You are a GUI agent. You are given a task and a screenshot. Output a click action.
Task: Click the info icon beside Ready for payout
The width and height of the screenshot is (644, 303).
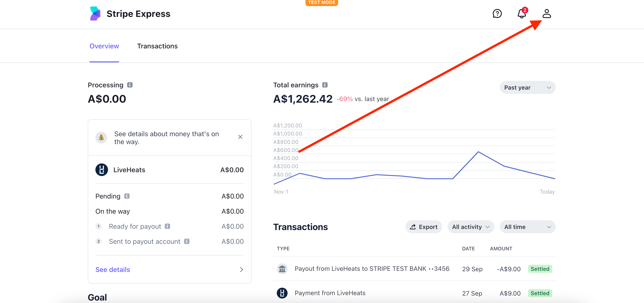coord(167,226)
